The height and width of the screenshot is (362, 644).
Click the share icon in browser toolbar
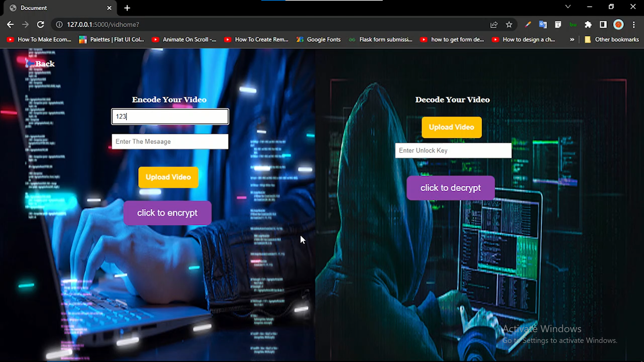click(x=494, y=25)
